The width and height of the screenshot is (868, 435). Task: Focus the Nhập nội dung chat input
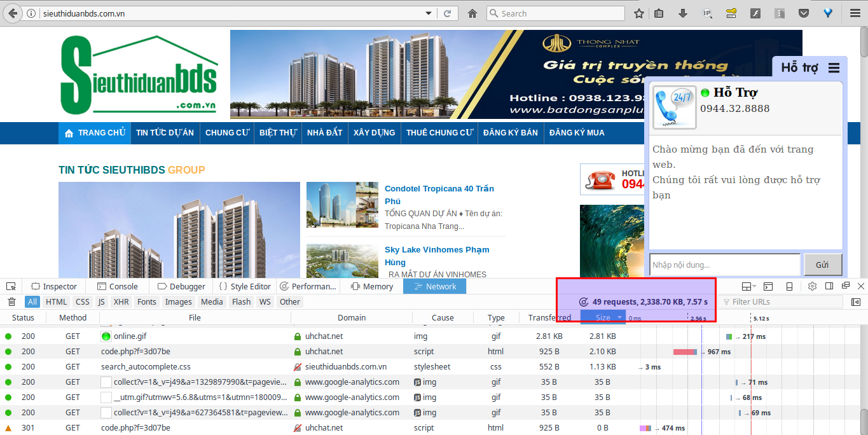(x=724, y=265)
